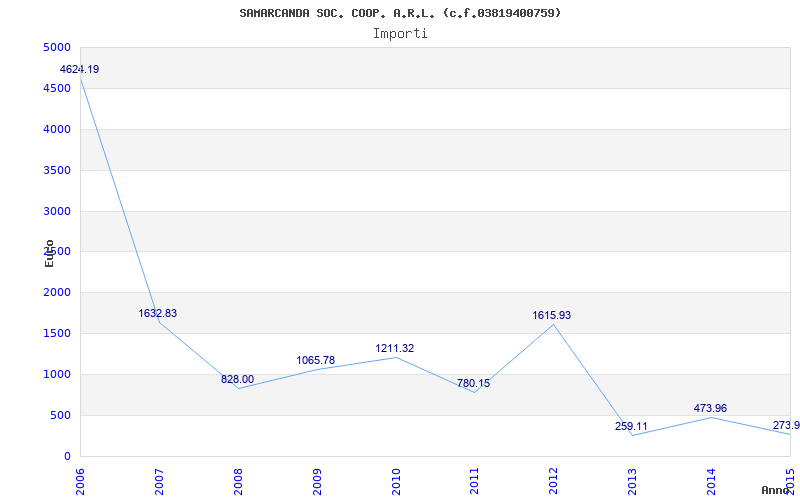Select the 1632.83 data label for 2007
This screenshot has width=800, height=500.
(158, 313)
